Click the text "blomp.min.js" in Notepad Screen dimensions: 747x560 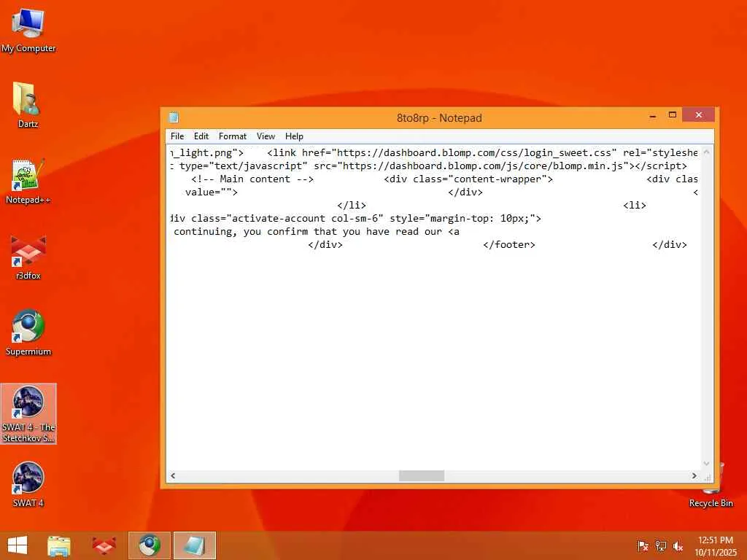tap(587, 166)
